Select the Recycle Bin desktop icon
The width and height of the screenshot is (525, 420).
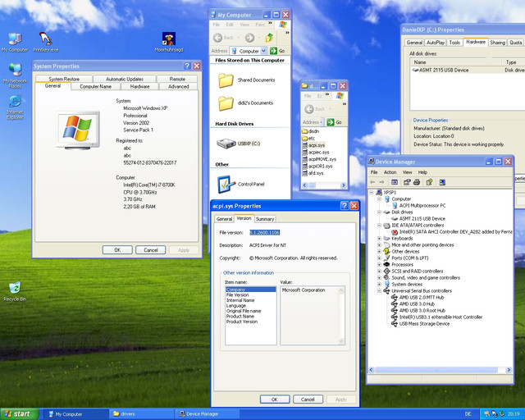coord(15,291)
